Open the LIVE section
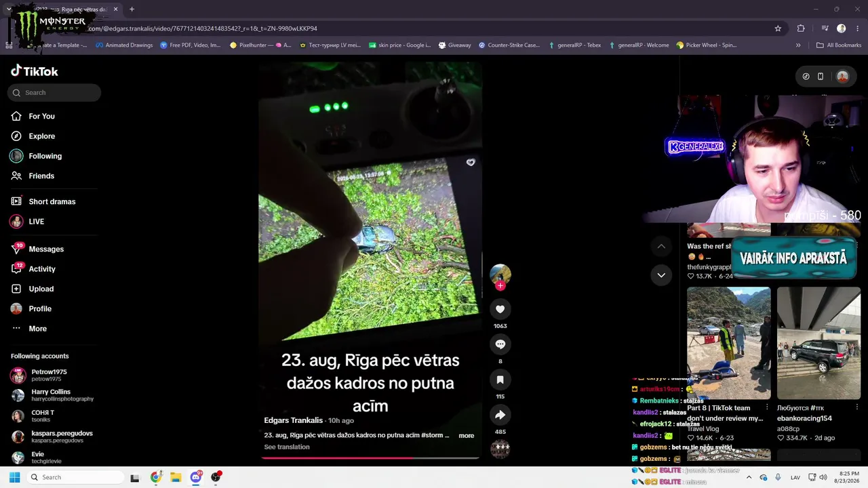868x488 pixels. tap(36, 222)
